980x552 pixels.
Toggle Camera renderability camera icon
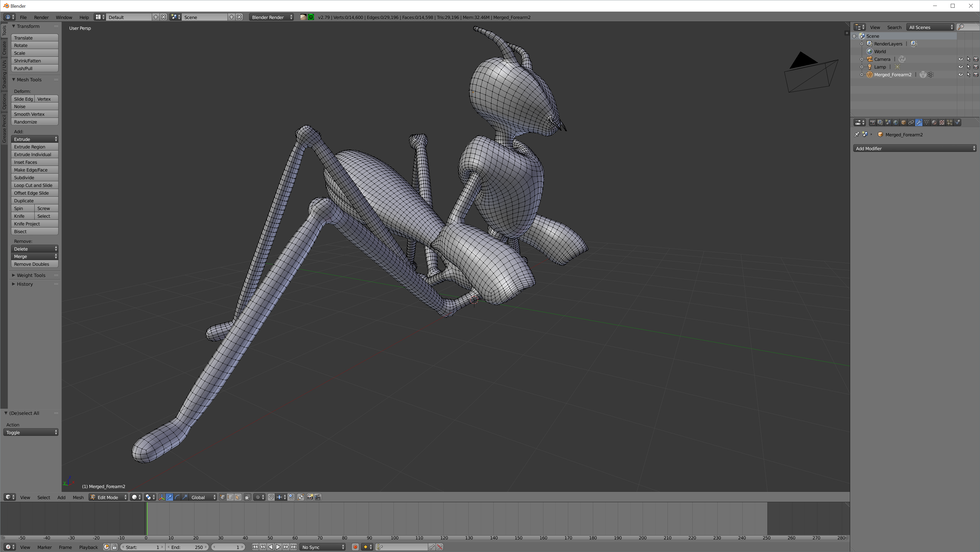pos(976,59)
